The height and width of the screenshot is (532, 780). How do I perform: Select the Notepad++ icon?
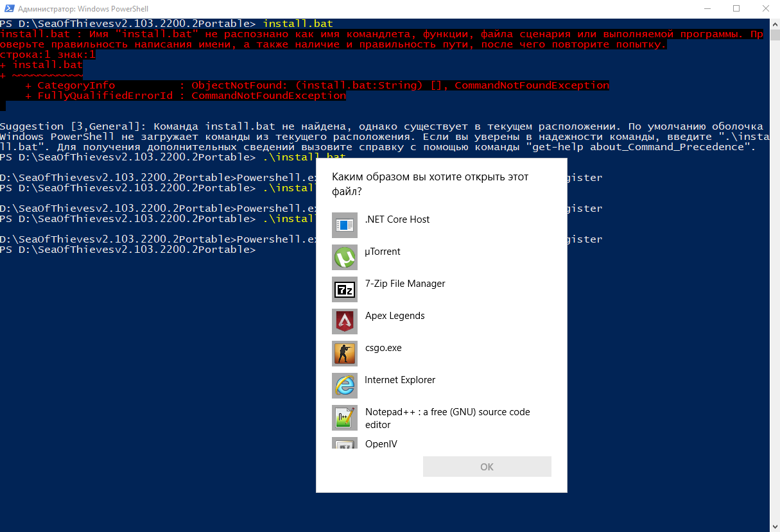[345, 418]
